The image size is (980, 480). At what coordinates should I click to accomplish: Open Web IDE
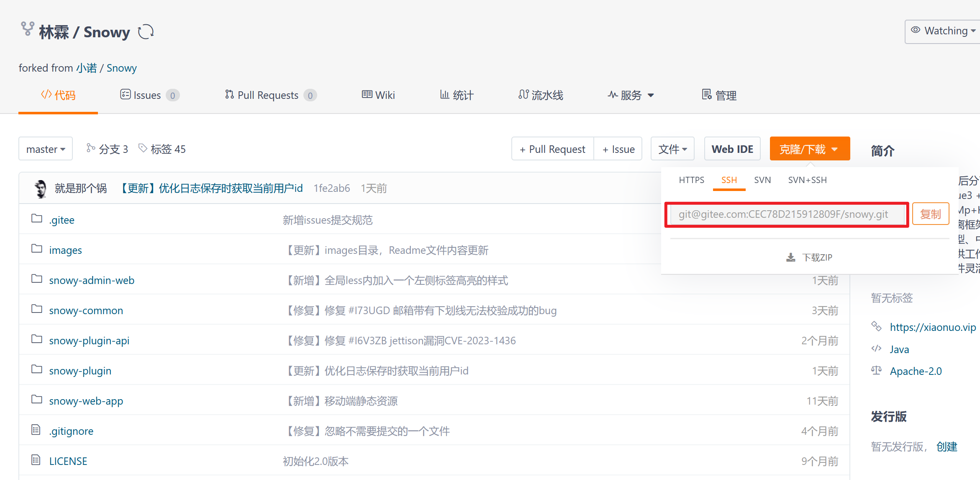coord(732,149)
